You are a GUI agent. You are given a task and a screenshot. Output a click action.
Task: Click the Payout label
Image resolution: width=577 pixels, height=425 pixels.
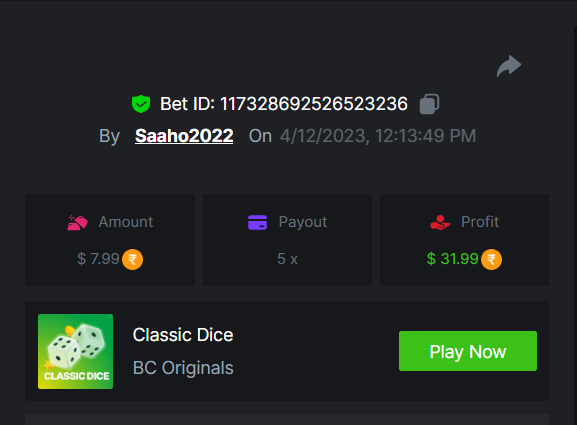click(303, 222)
